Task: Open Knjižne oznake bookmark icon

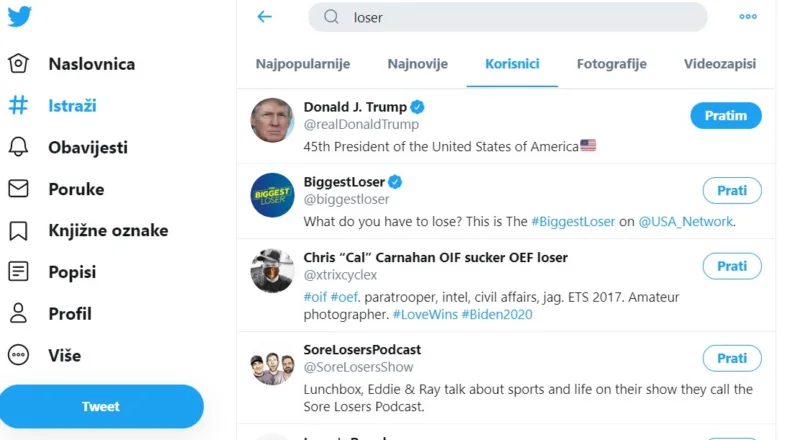Action: coord(18,230)
